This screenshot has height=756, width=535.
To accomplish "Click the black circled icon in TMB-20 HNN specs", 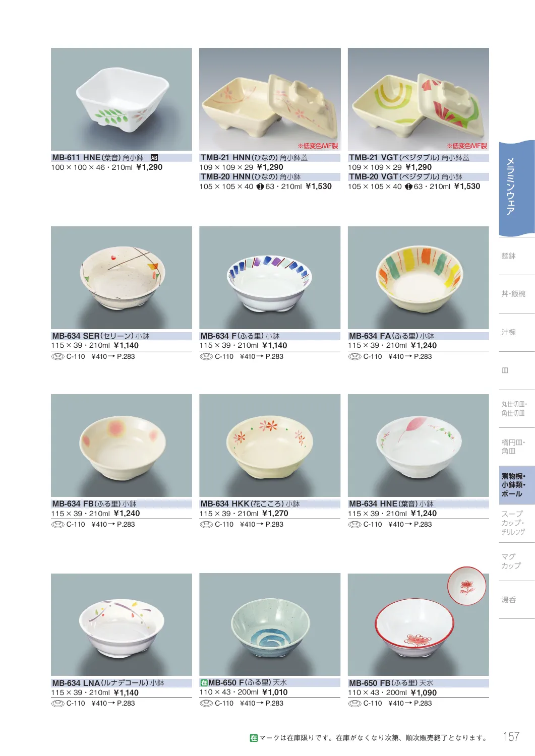I will pos(260,186).
